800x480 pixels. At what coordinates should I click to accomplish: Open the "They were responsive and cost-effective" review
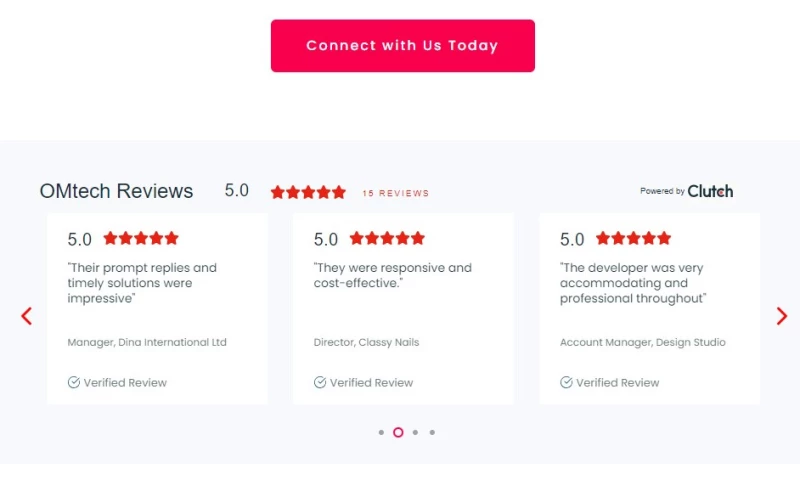pos(392,275)
